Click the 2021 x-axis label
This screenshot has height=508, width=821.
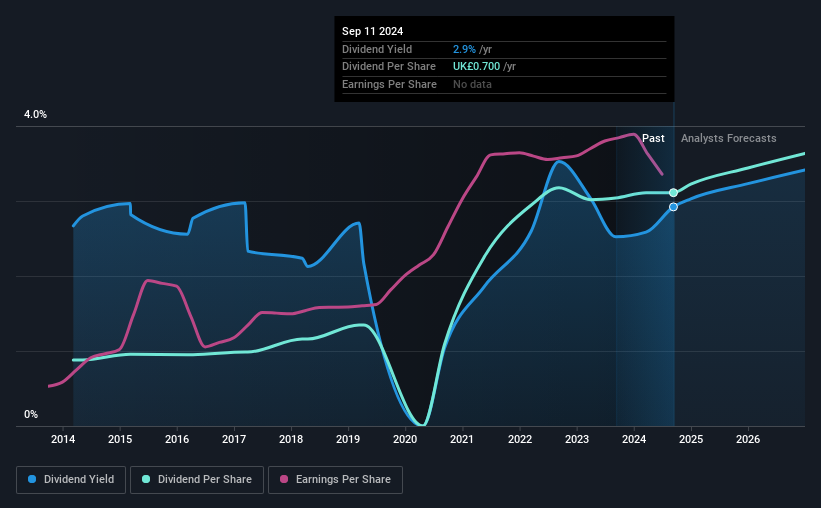pos(462,439)
